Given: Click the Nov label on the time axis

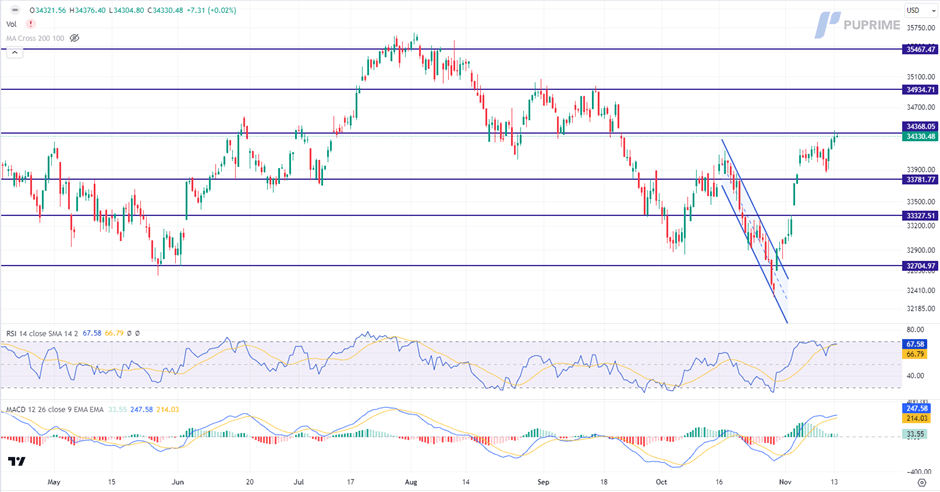Looking at the screenshot, I should 785,482.
